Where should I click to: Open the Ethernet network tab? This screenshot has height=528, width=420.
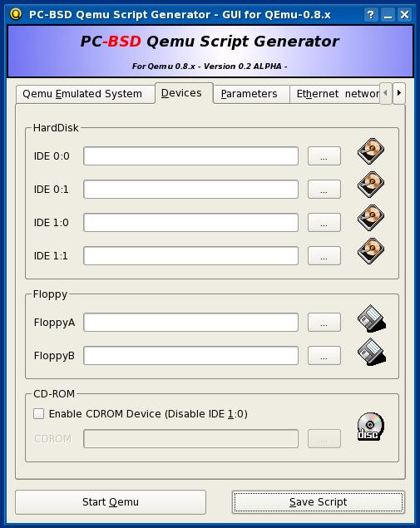[335, 94]
